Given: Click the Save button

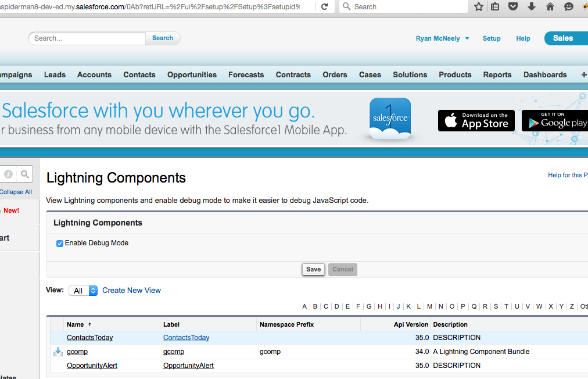Looking at the screenshot, I should (x=314, y=270).
